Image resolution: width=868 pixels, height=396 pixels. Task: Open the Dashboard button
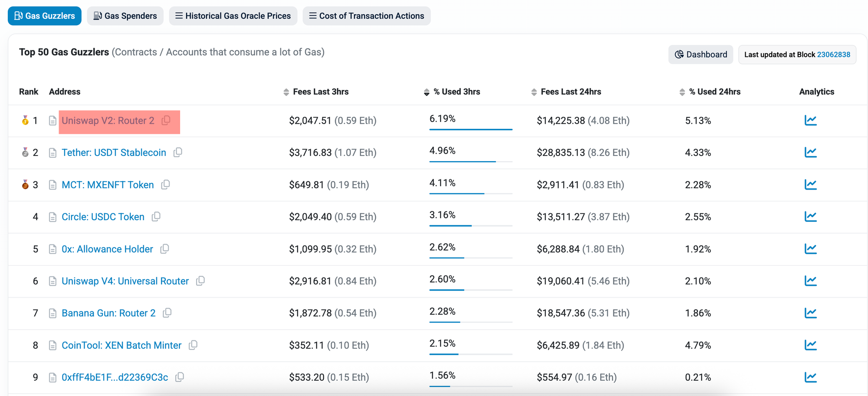coord(701,55)
